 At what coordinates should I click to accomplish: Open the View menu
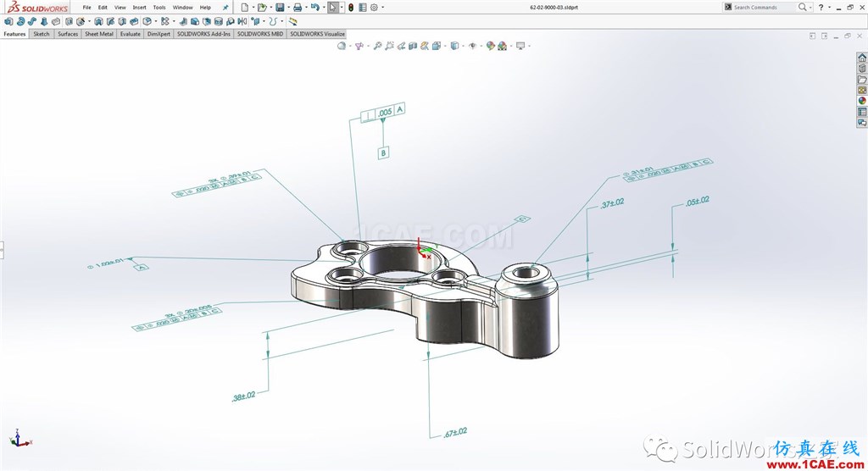point(120,8)
